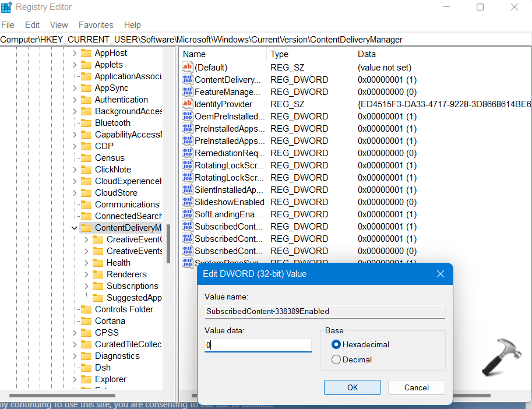
Task: Click the FeatureManage DWORD value icon
Action: [x=187, y=91]
